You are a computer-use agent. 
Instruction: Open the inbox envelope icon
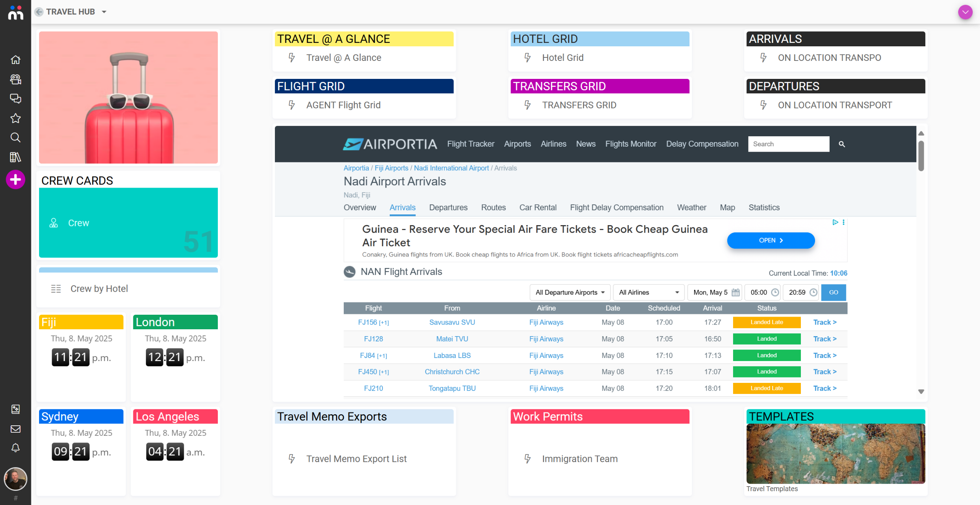[x=15, y=429]
